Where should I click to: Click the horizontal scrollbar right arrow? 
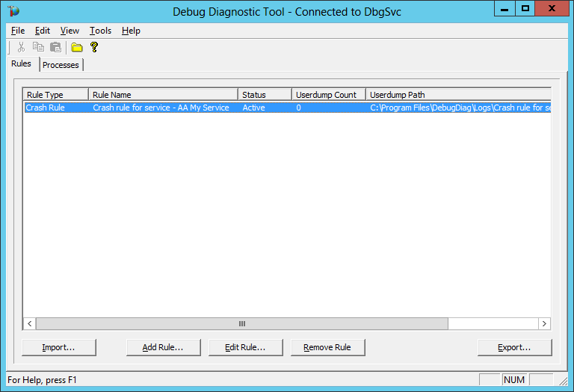coord(544,324)
